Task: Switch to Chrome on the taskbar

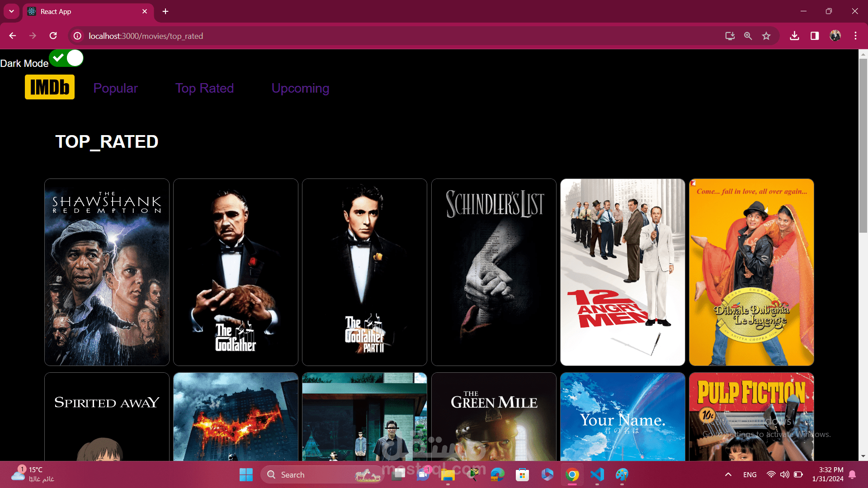Action: (572, 475)
